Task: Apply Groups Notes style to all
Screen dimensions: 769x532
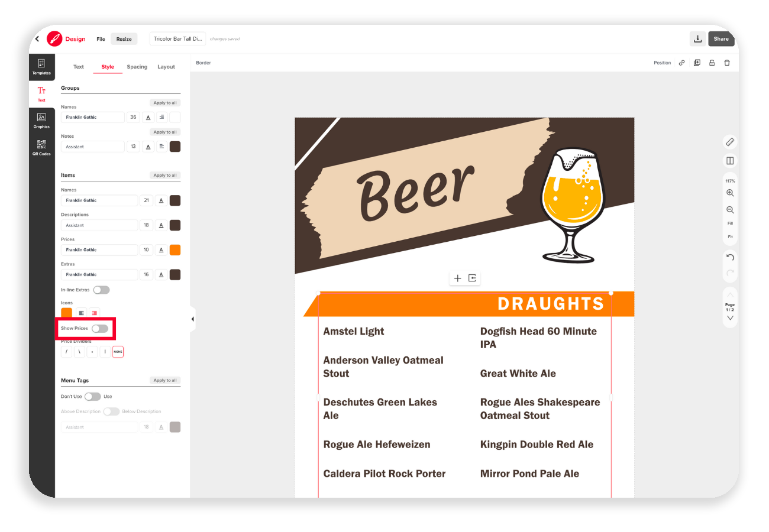Action: 165,132
